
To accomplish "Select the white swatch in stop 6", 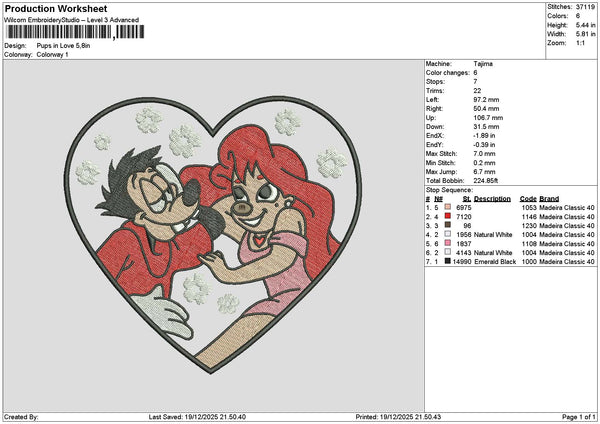I will (448, 252).
